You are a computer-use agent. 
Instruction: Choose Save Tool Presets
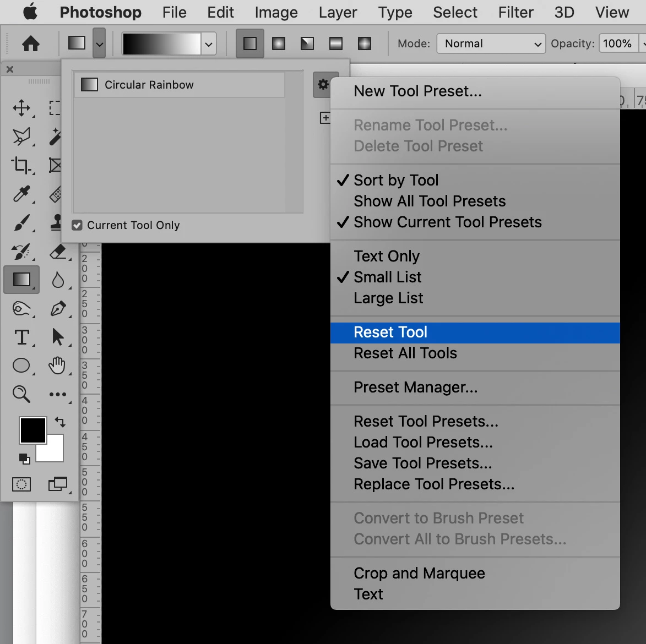[475, 463]
